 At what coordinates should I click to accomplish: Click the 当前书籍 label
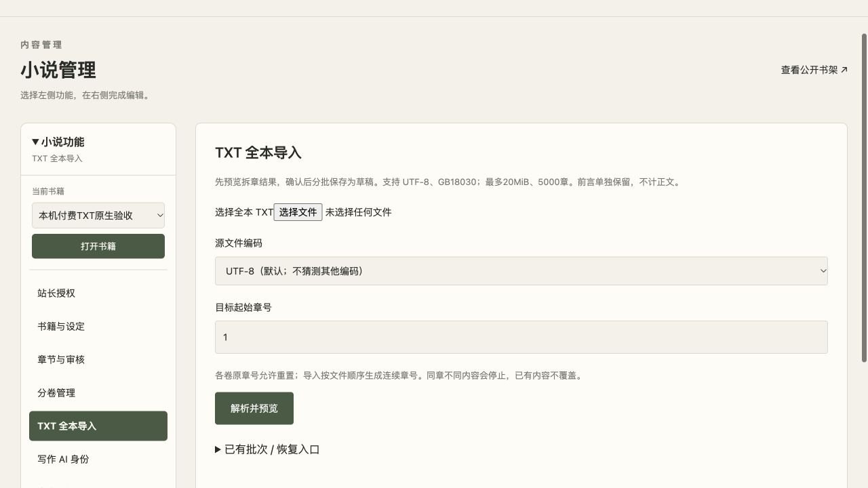coord(48,191)
